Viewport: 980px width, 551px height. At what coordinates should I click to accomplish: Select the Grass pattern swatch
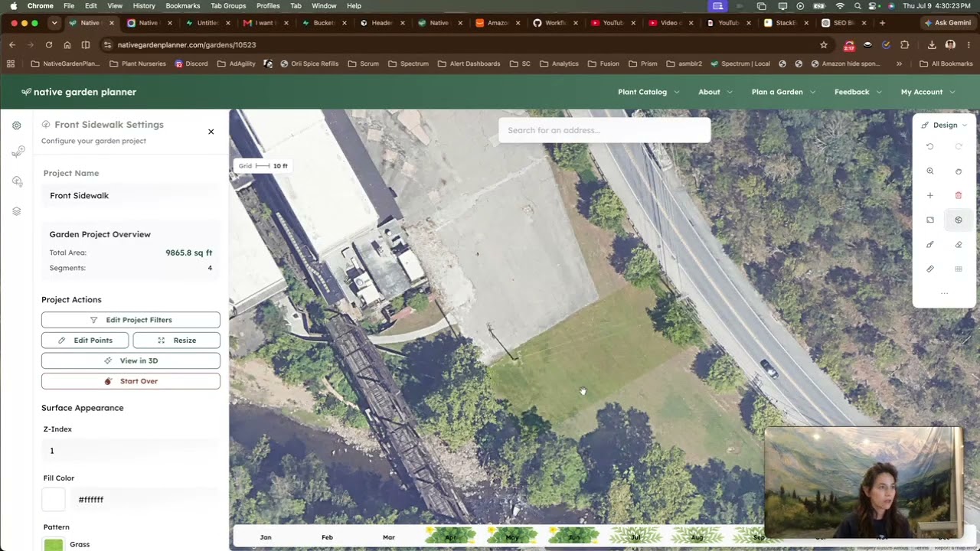click(x=54, y=545)
